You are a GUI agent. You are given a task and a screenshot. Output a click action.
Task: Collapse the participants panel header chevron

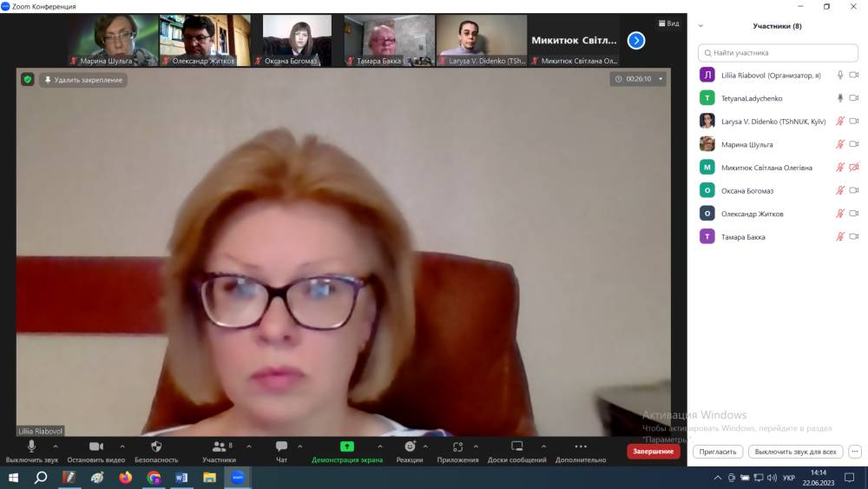700,26
